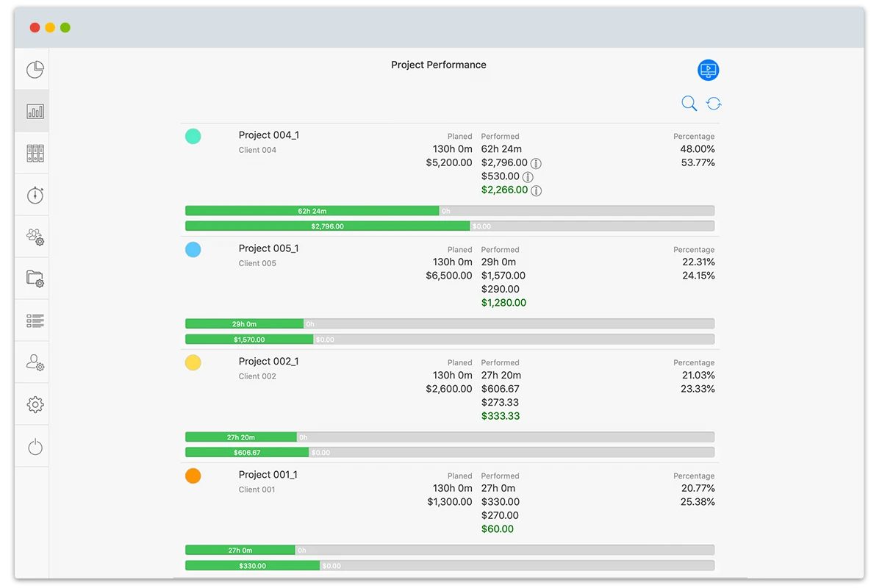Refresh the project performance data
Screen dimensions: 882x588
(x=714, y=103)
